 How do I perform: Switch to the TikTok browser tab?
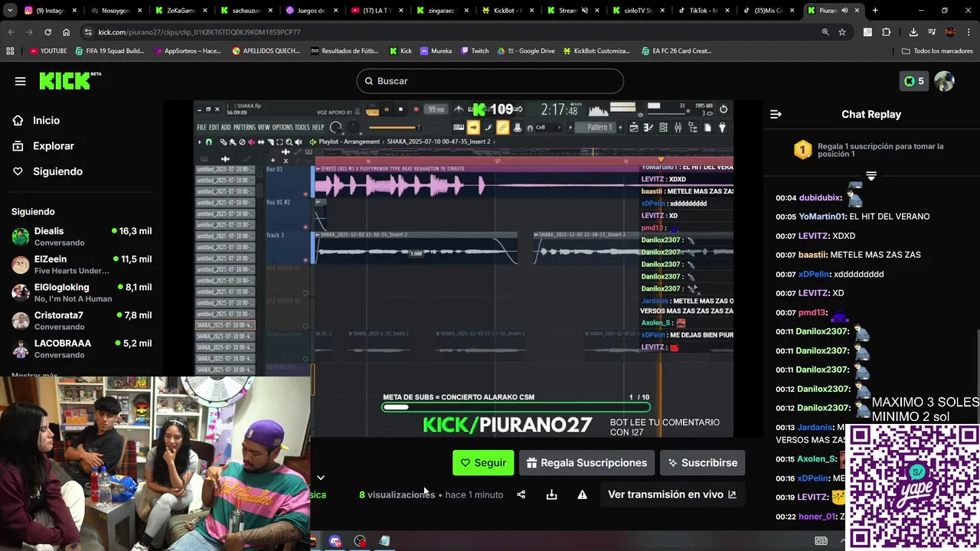[x=704, y=11]
